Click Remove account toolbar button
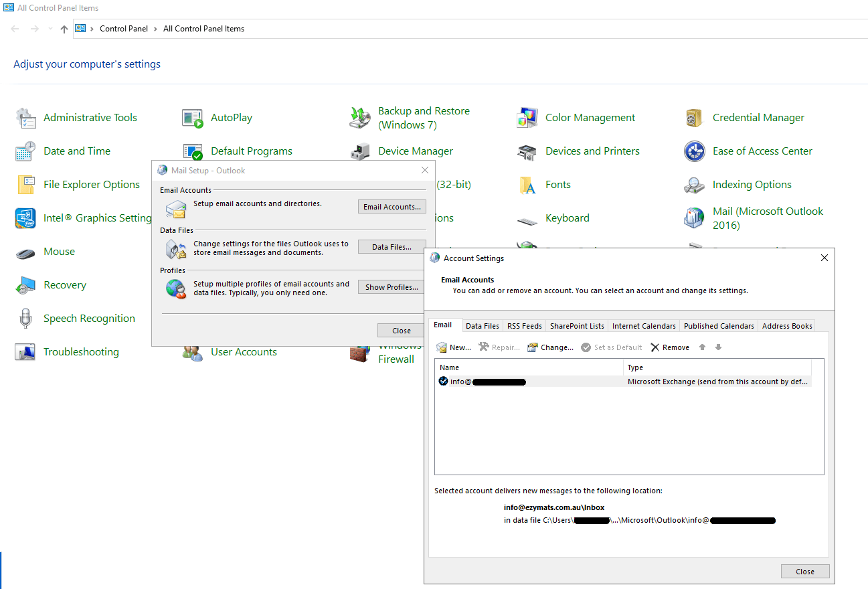 click(670, 347)
